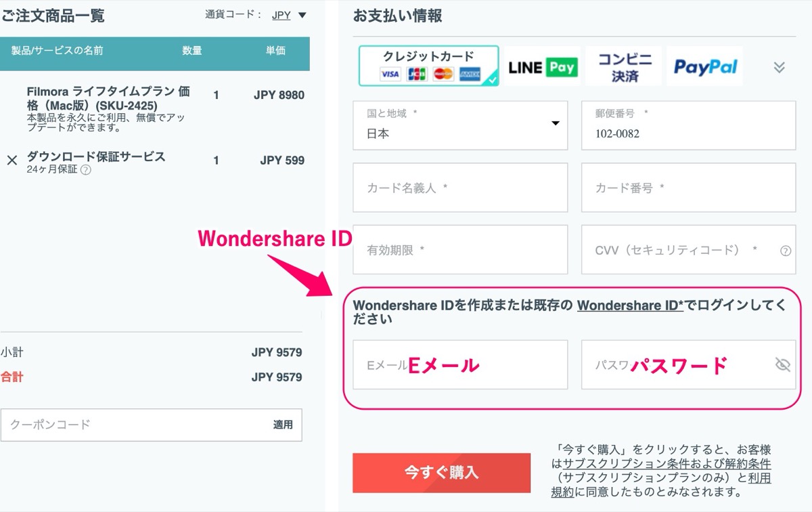Click unit price JPY 599
This screenshot has width=812, height=512.
pos(282,161)
